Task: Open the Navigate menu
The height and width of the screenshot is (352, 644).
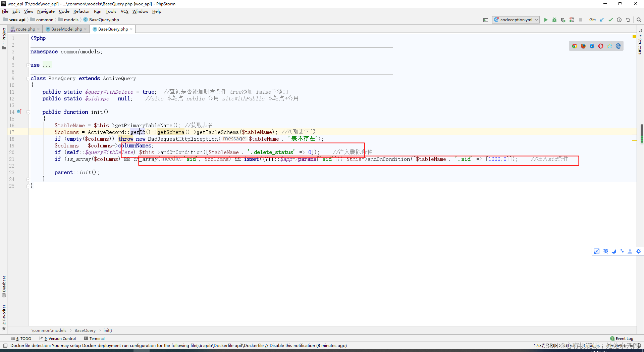Action: click(x=46, y=11)
